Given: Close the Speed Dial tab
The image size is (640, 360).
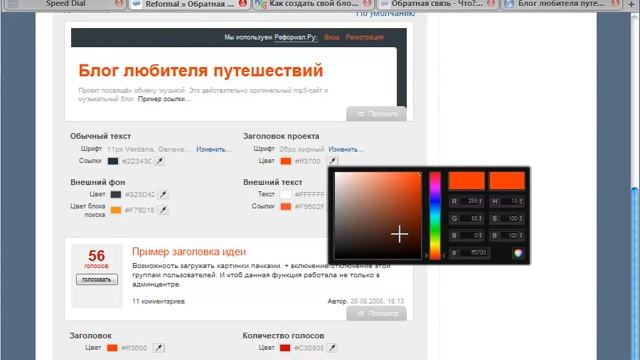Looking at the screenshot, I should pos(119,4).
